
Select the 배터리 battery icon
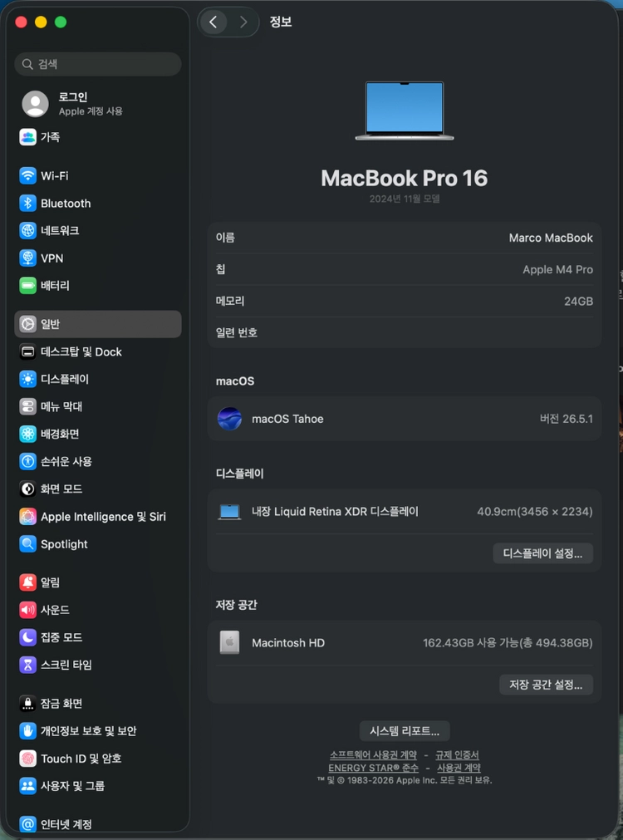click(28, 286)
